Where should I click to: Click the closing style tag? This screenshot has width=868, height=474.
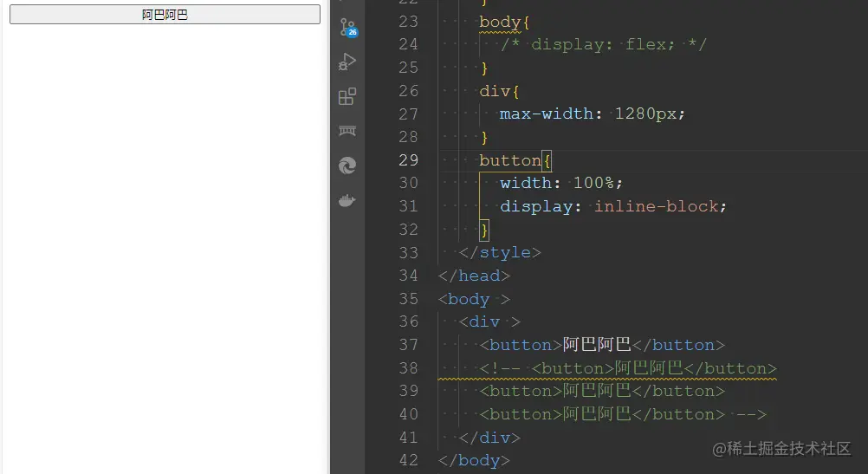click(x=500, y=252)
